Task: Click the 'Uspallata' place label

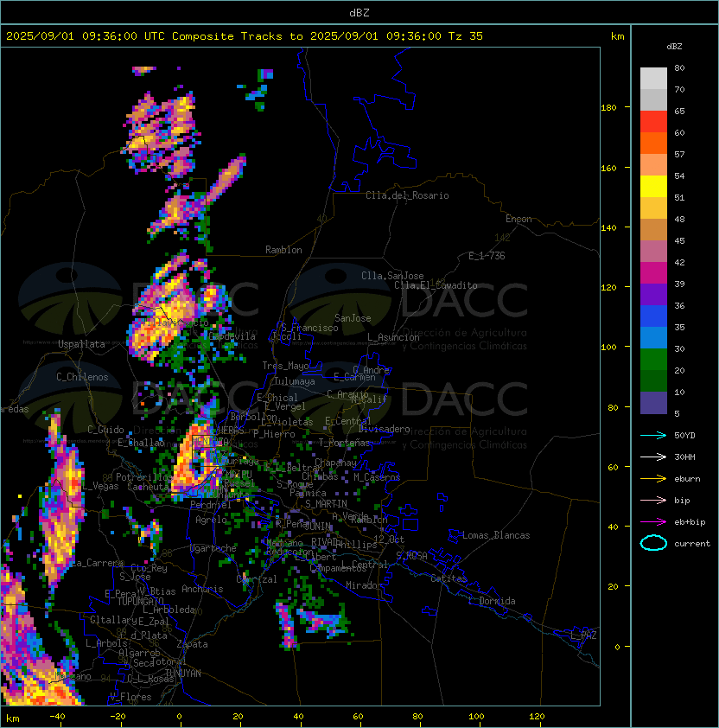Action: coord(81,344)
